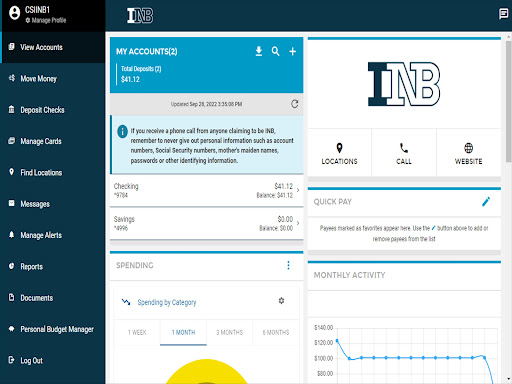Click the Deposit Checks bank icon
This screenshot has height=384, width=512.
(x=11, y=109)
